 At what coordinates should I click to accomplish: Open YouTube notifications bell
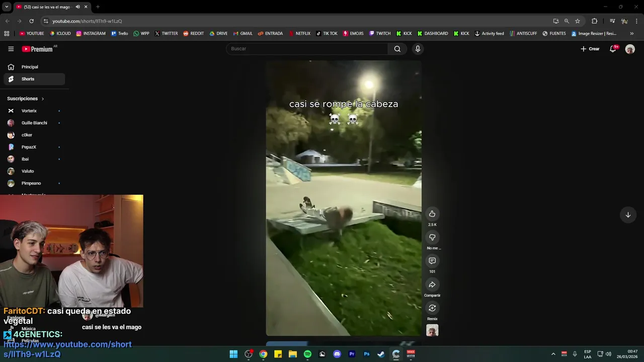click(x=613, y=49)
